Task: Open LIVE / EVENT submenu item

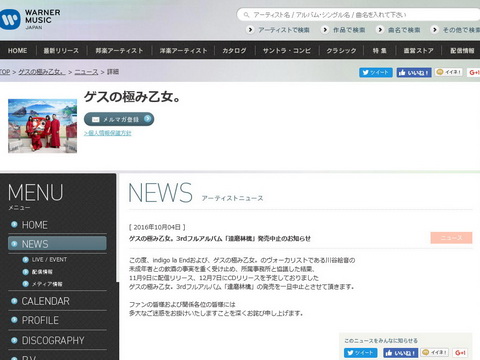Action: pyautogui.click(x=49, y=259)
